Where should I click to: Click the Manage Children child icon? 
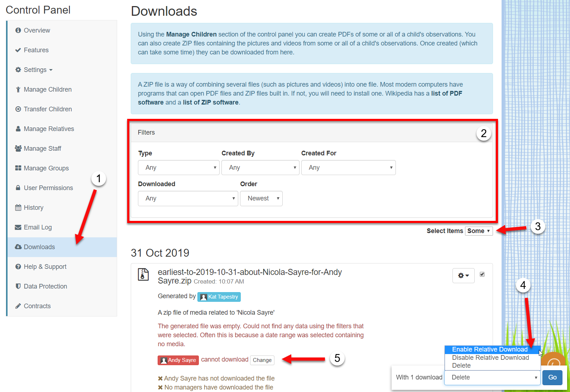(18, 89)
